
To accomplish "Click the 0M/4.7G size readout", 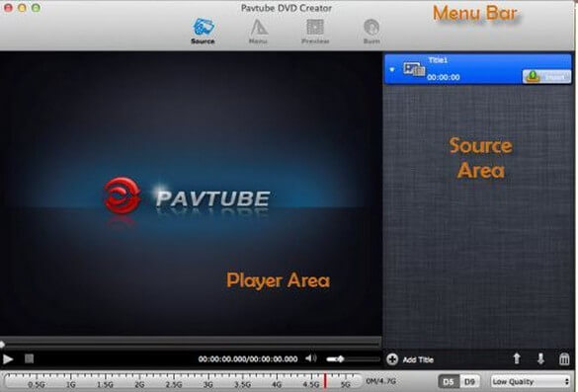I will point(381,381).
